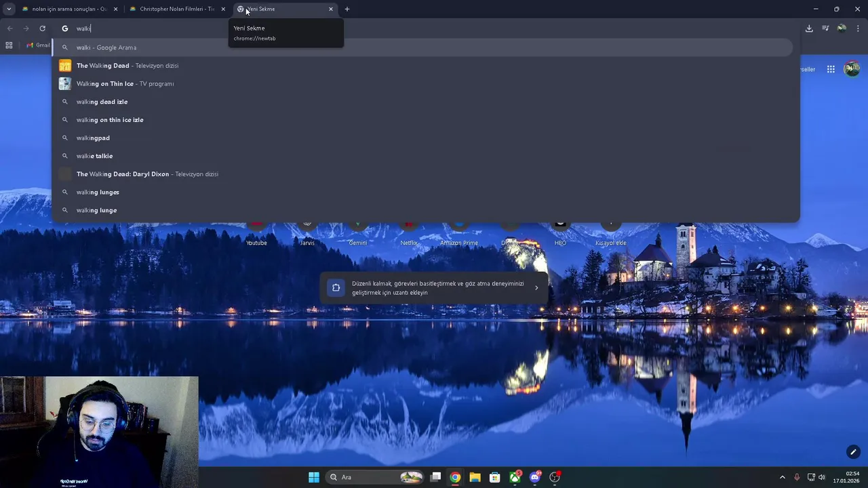Switch to 'Christopher Nolan Filmleri' tab
868x488 pixels.
click(x=177, y=9)
